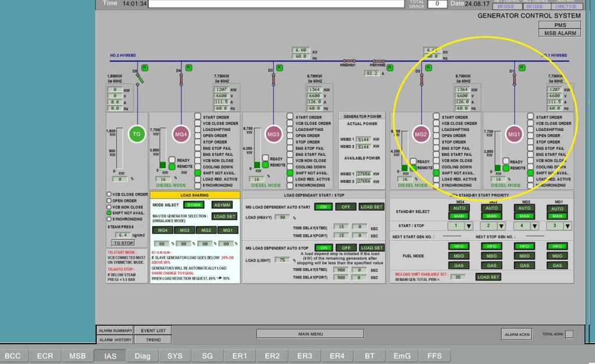Open the TREND page

coord(154,340)
